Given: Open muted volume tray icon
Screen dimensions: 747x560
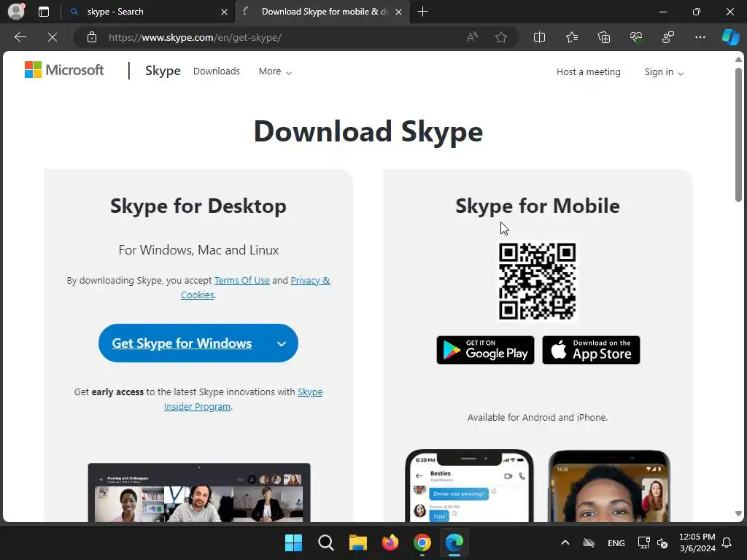Looking at the screenshot, I should pyautogui.click(x=662, y=542).
